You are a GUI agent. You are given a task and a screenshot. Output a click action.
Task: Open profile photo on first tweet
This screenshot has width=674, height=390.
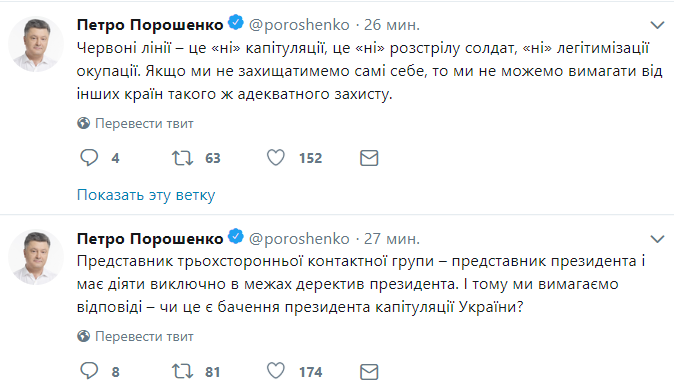36,44
